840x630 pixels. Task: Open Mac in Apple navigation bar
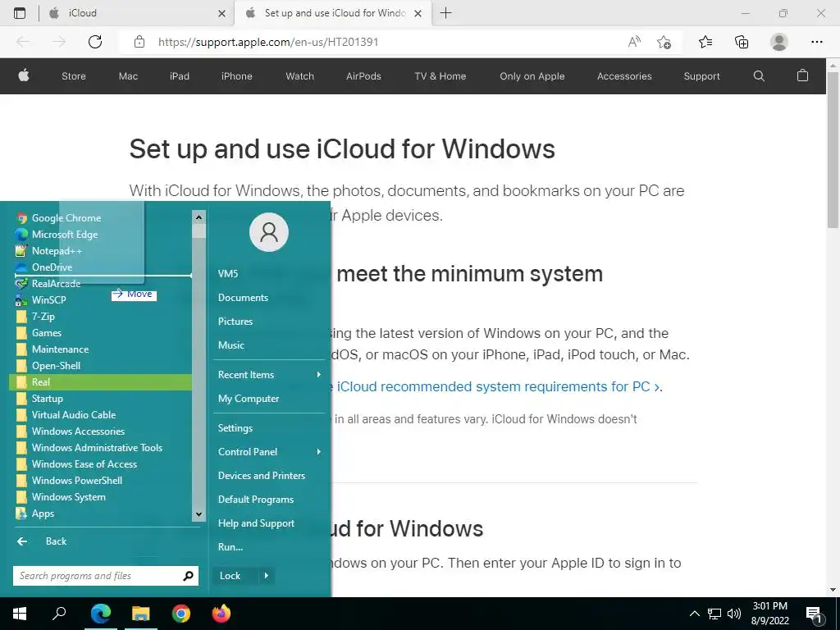click(x=128, y=76)
